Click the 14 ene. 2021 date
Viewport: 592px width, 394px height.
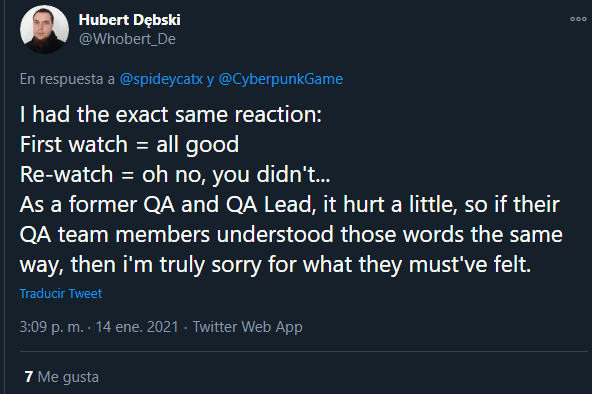click(x=137, y=327)
